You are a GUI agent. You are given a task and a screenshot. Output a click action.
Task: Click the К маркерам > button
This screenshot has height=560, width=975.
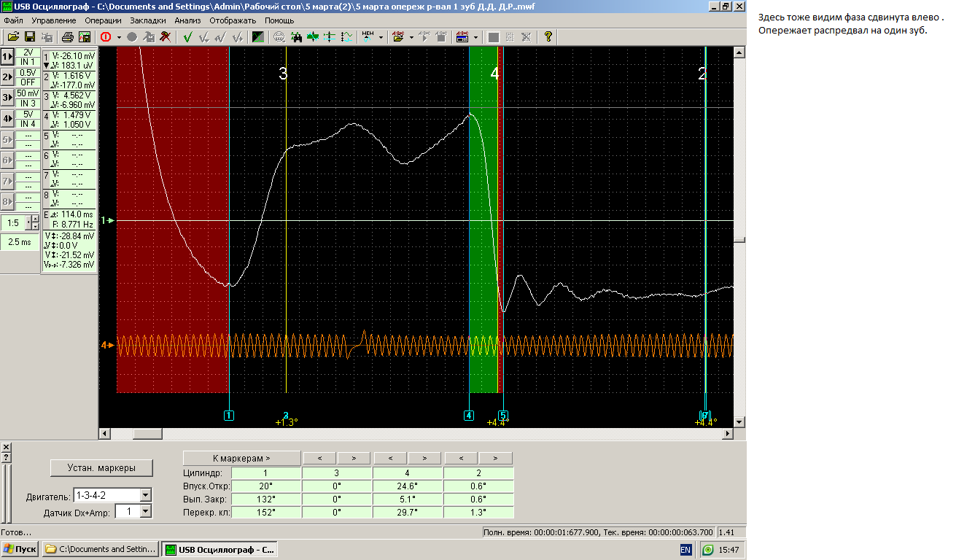click(x=241, y=458)
